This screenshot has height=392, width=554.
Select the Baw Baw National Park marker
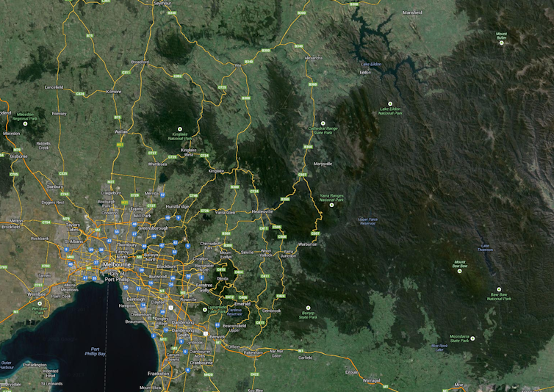[x=499, y=289]
